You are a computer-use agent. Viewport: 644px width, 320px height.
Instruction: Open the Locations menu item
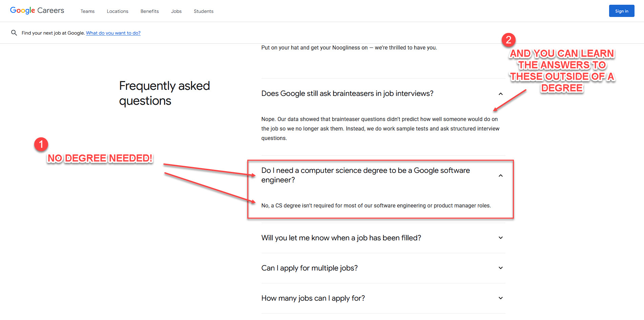point(118,11)
